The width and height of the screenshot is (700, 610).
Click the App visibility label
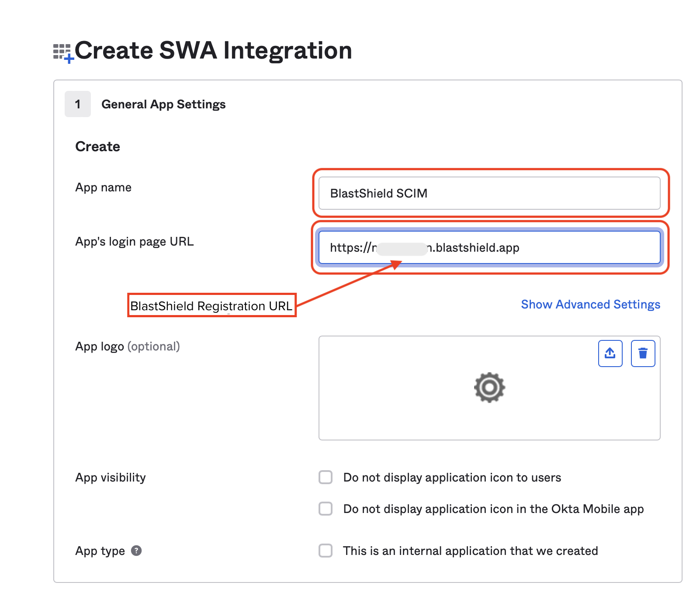click(x=110, y=478)
